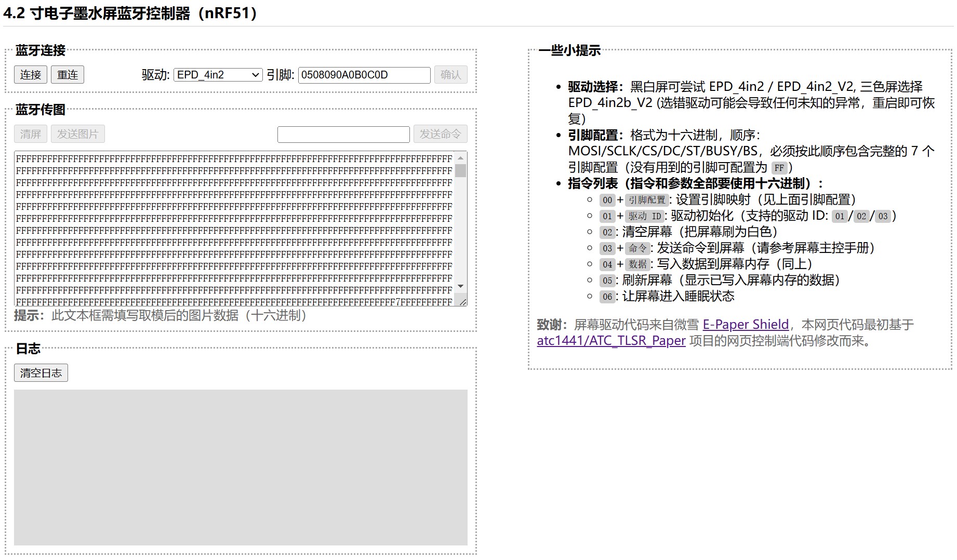Open the 驱动 driver dropdown showing EPD_4in2
Viewport: 957px width, 560px height.
click(218, 75)
